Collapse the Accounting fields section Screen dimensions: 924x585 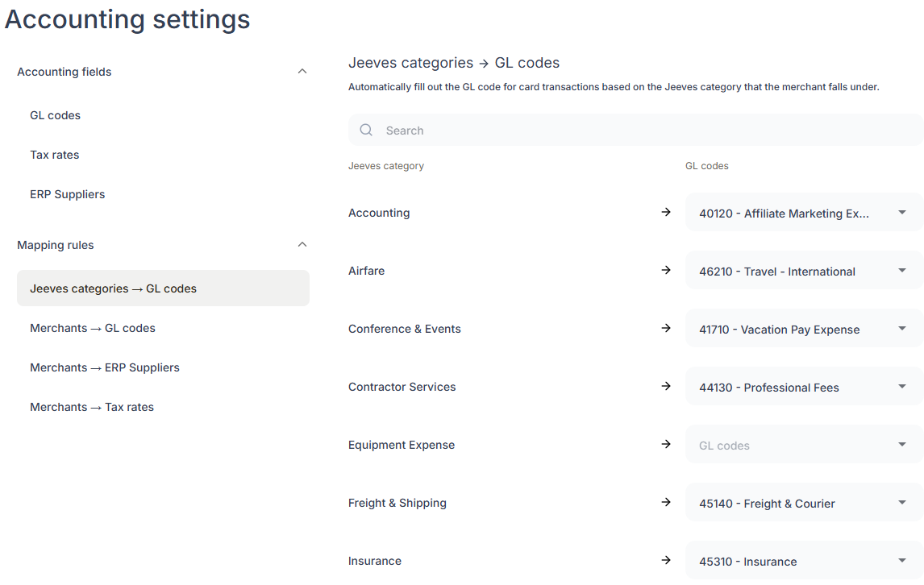[302, 72]
